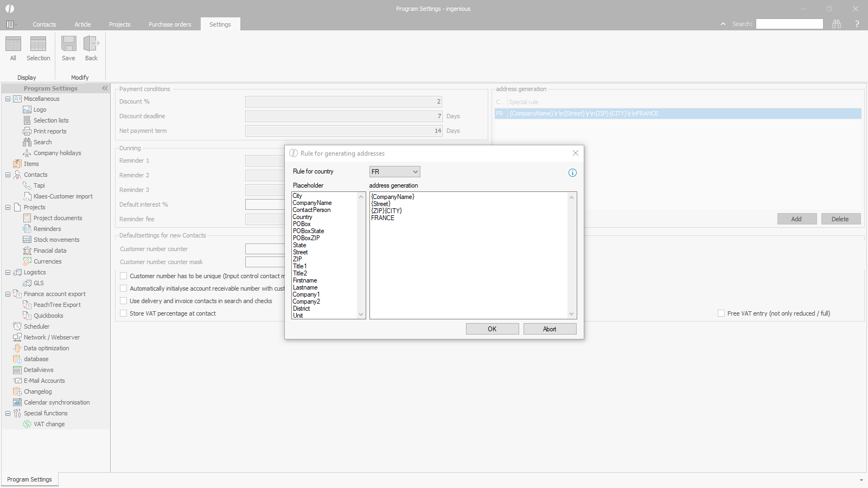Toggle Free VAT entry checkbox
Viewport: 868px width, 488px height.
click(721, 313)
